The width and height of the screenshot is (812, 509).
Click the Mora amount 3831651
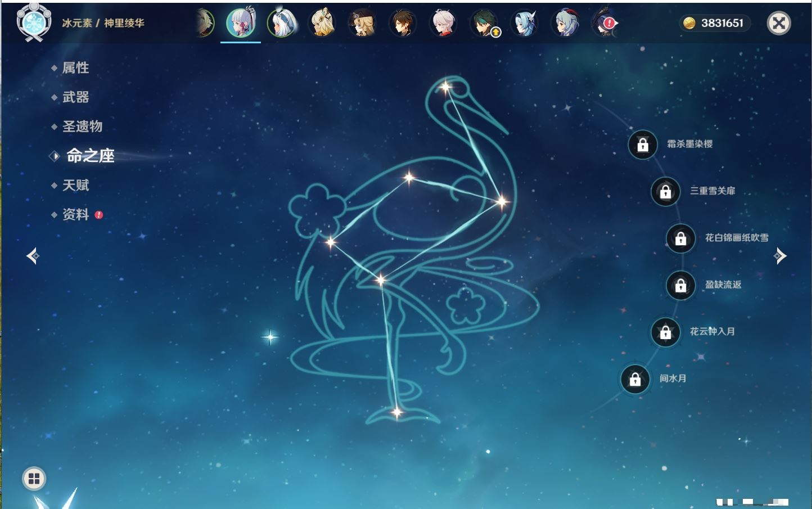coord(722,23)
